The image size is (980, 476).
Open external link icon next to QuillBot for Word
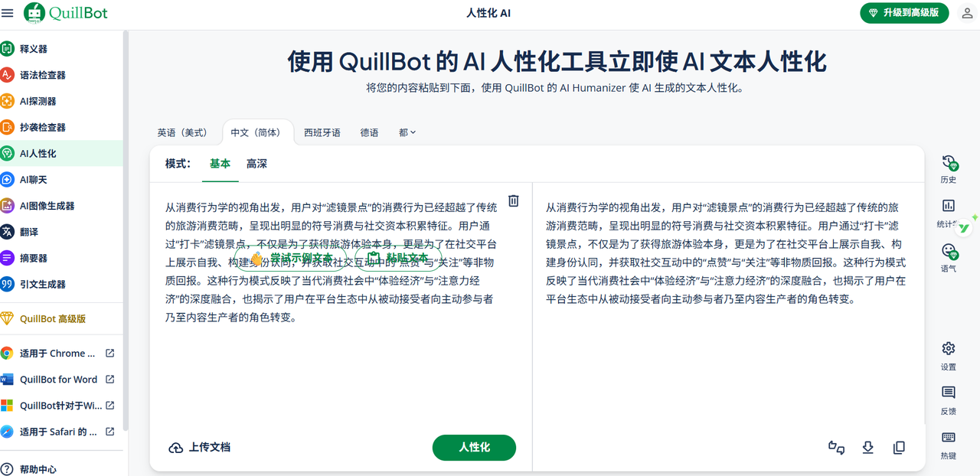(x=109, y=380)
